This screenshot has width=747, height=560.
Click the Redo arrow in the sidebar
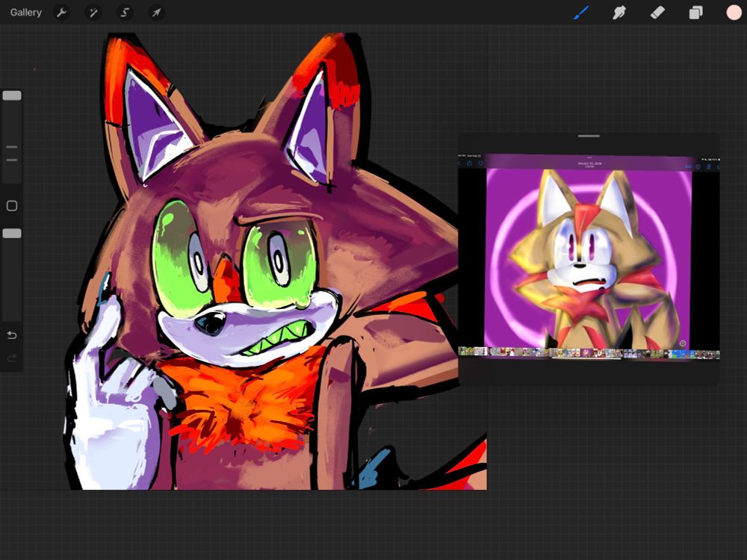pyautogui.click(x=12, y=358)
